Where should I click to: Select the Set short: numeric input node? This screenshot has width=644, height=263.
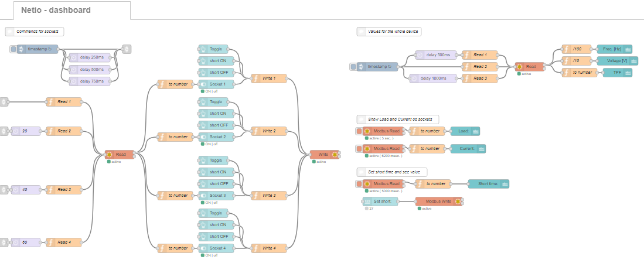pos(380,201)
